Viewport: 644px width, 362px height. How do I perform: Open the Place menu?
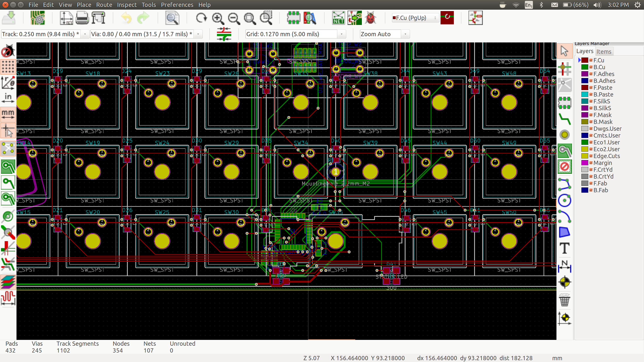(84, 5)
